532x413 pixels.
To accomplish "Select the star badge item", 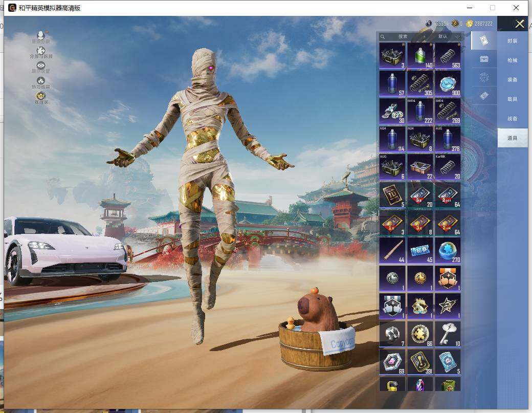I will tap(448, 307).
